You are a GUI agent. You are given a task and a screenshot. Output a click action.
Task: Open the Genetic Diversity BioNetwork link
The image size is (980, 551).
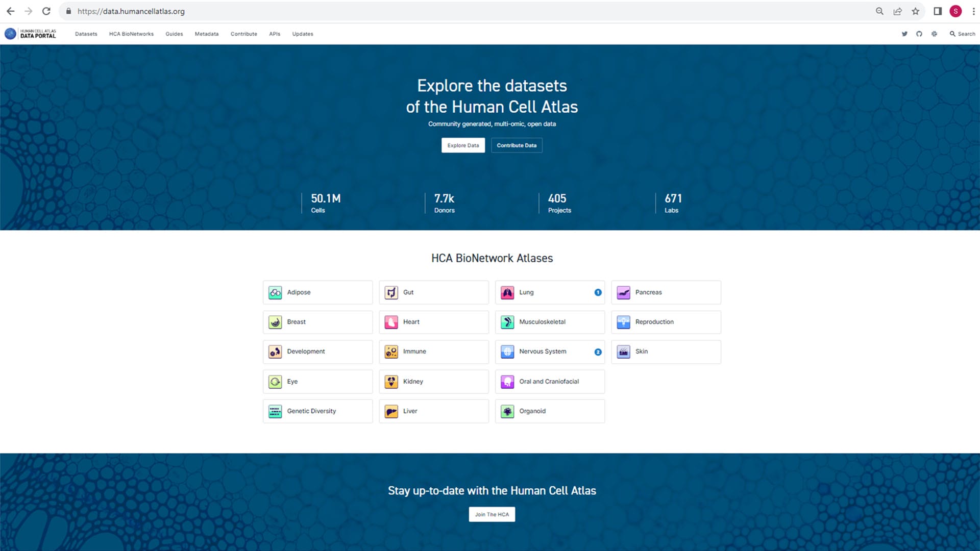click(317, 411)
